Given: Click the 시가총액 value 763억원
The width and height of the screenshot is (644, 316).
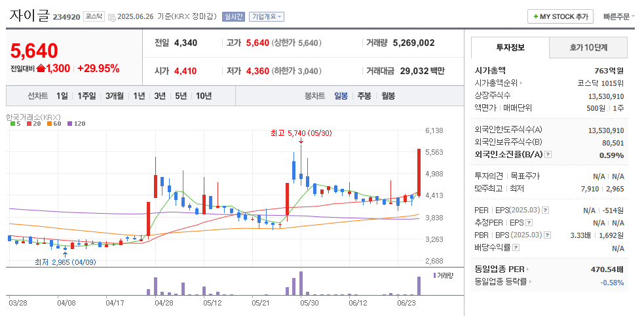Looking at the screenshot, I should (609, 71).
